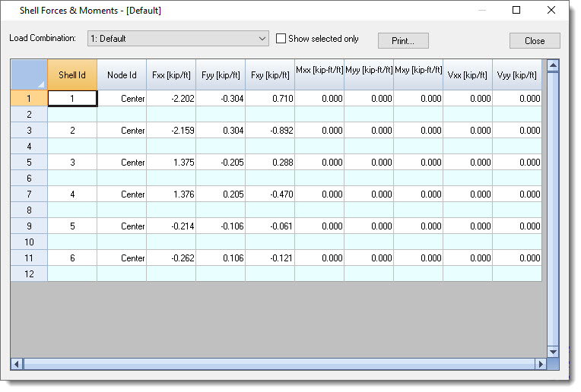Close the window with the title bar X
Screen dimensions: 581x392
pos(551,11)
